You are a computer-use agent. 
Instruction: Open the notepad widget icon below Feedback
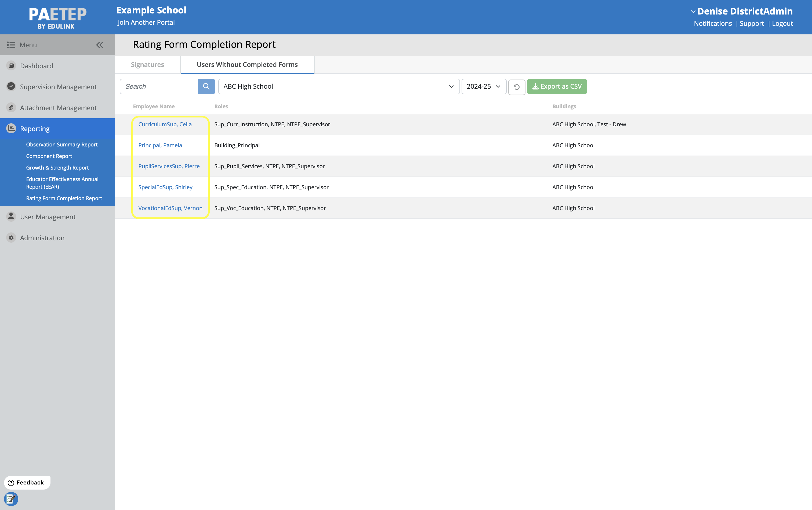point(11,498)
